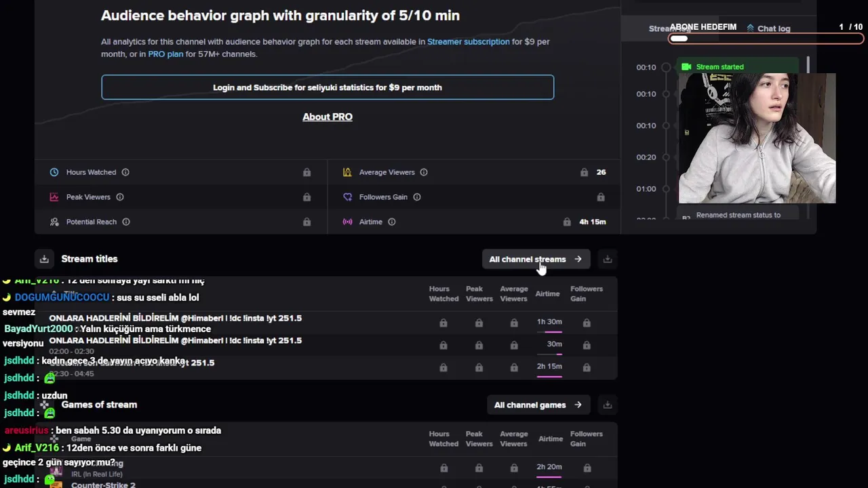Open the Streamer subscription link
This screenshot has height=488, width=868.
(x=469, y=41)
